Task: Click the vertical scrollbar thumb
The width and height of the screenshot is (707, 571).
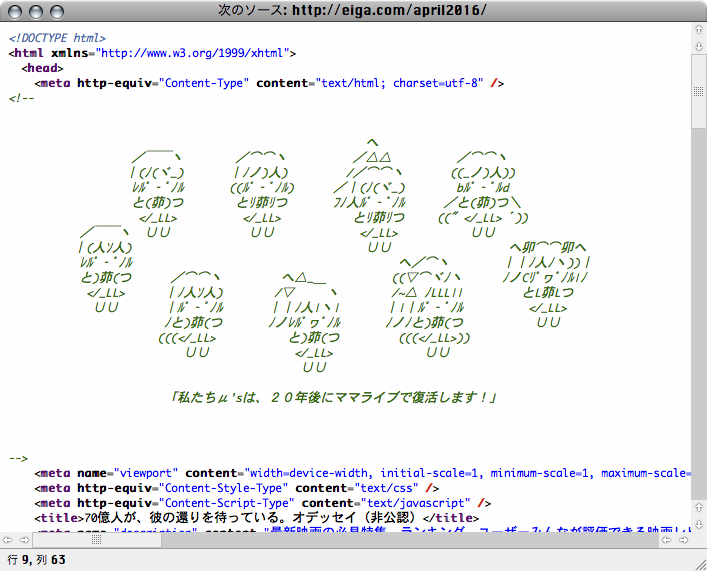Action: (698, 92)
